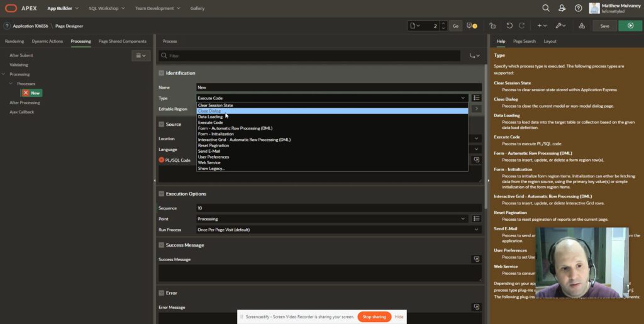Image resolution: width=644 pixels, height=324 pixels.
Task: Open the processing tree hamburger menu
Action: [x=141, y=56]
